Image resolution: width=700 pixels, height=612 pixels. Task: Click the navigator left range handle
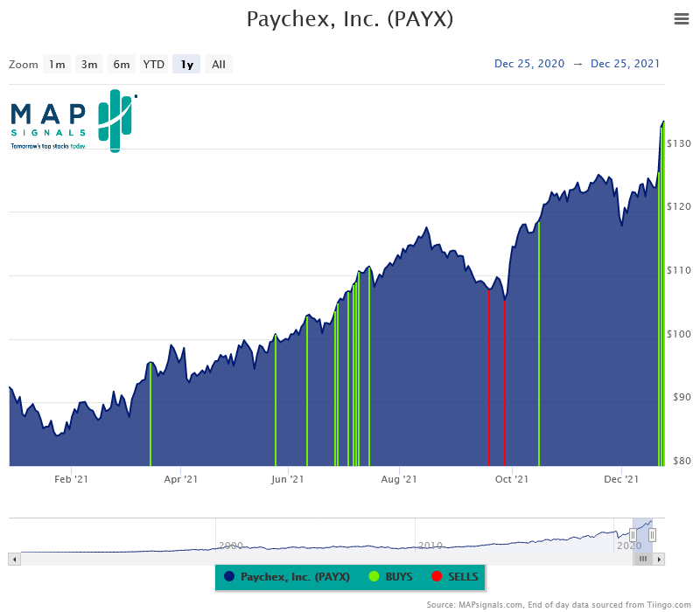click(633, 534)
